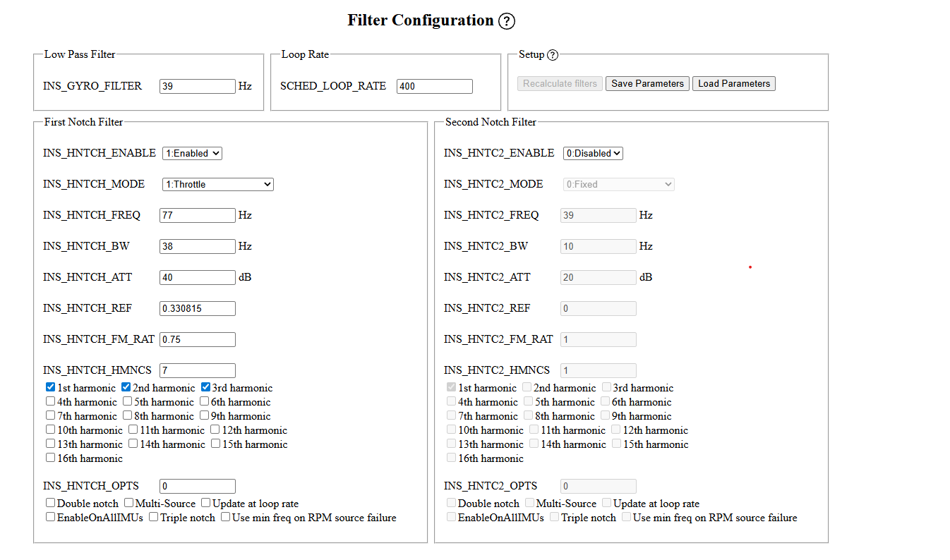Click the Save Parameters button
The image size is (950, 560).
[647, 83]
